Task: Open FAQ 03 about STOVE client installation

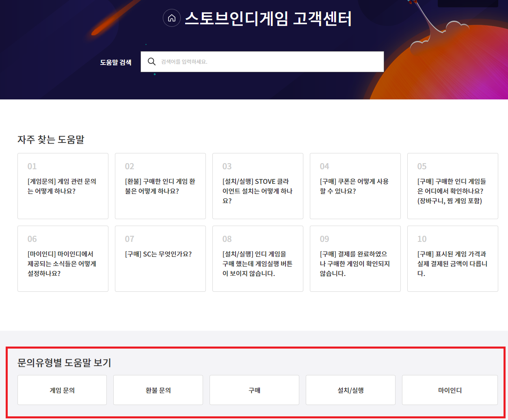Action: [258, 186]
